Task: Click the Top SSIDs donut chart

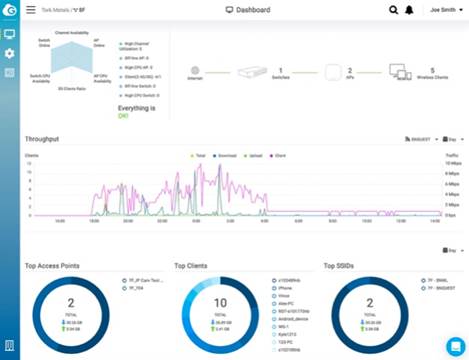Action: (x=370, y=315)
